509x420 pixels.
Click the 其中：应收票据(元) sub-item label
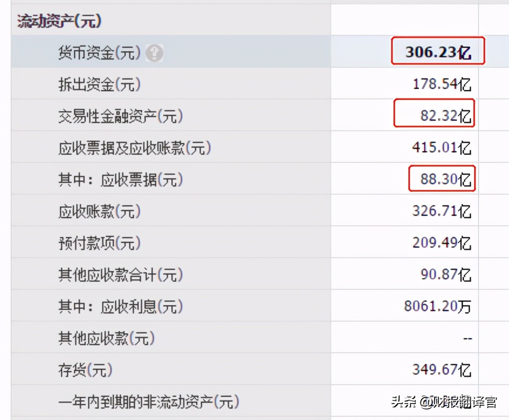tap(120, 179)
